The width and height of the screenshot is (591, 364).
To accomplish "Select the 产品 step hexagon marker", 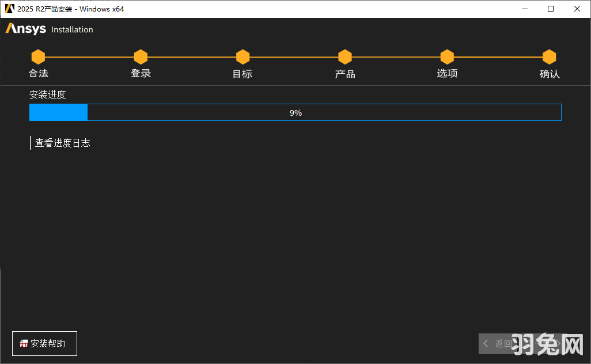I will coord(345,57).
